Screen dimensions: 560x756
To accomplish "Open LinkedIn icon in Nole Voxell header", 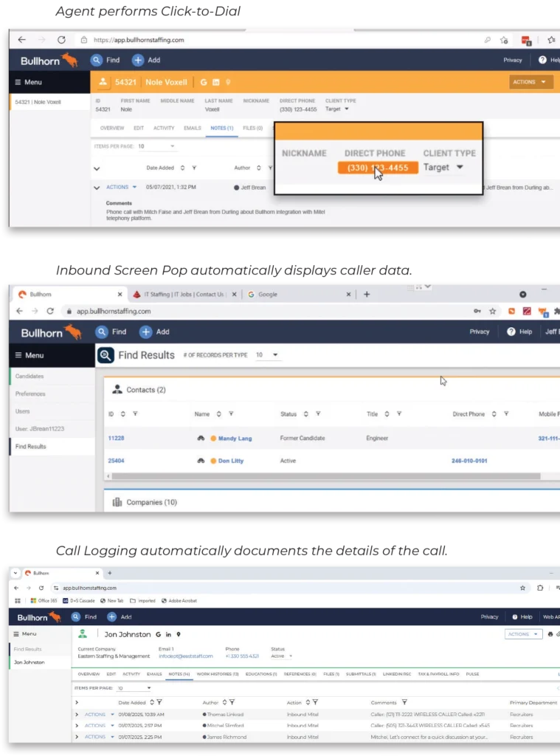I will pos(216,83).
